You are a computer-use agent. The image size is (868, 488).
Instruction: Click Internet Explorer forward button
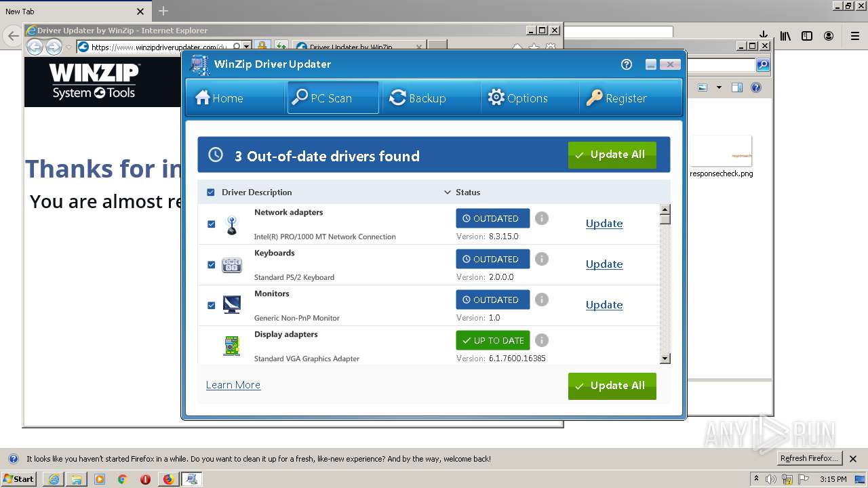(x=54, y=47)
